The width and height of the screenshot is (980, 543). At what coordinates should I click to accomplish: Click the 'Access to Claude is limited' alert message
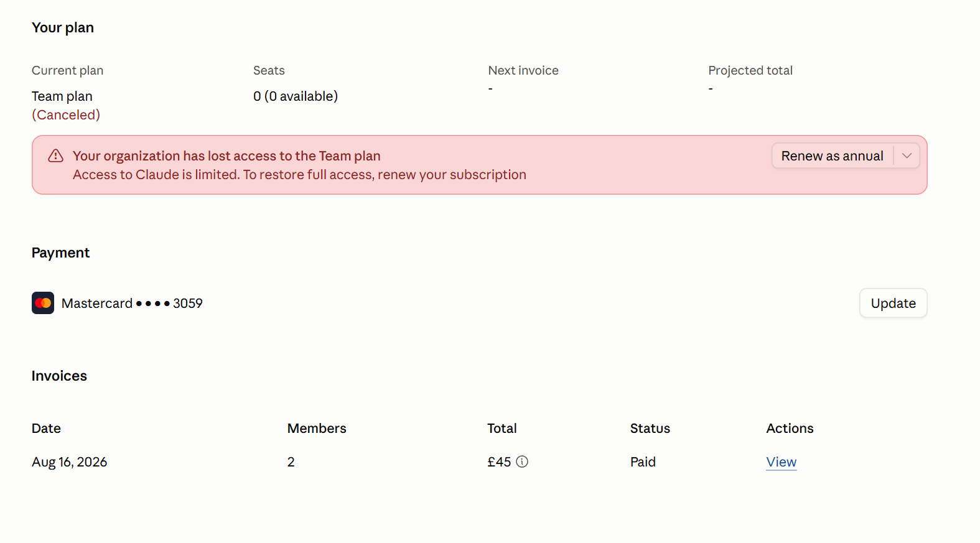pyautogui.click(x=299, y=175)
